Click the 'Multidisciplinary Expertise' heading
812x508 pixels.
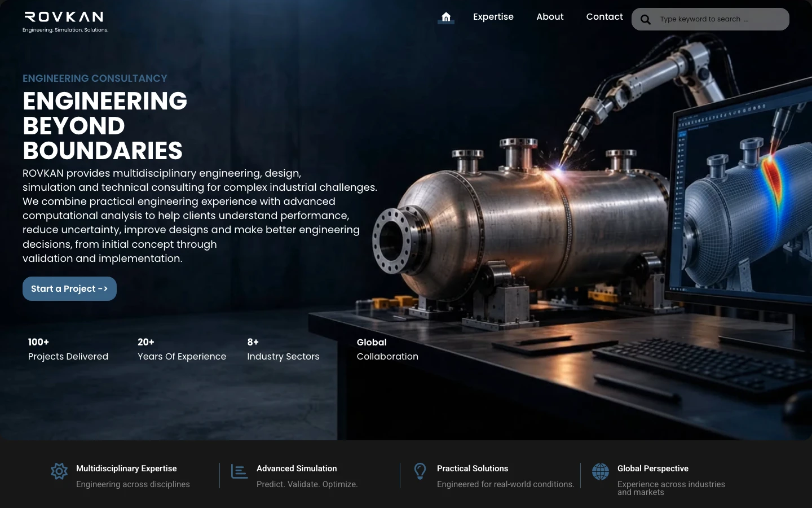click(126, 468)
